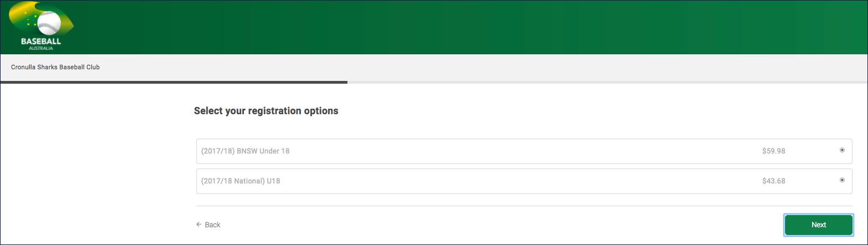The image size is (868, 245).
Task: Click the $59.98 price
Action: 773,151
